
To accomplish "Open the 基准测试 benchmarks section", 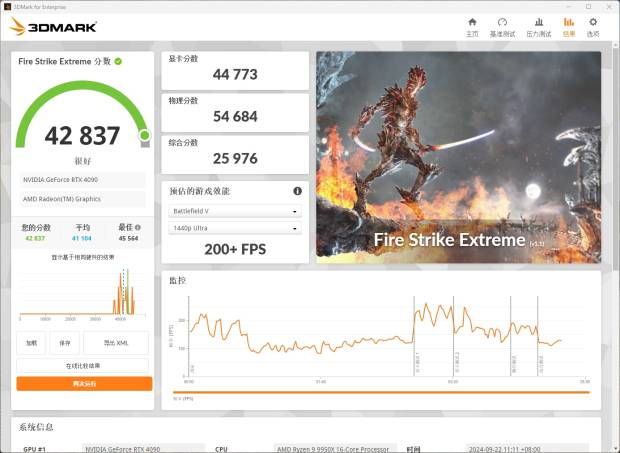I will tap(502, 27).
